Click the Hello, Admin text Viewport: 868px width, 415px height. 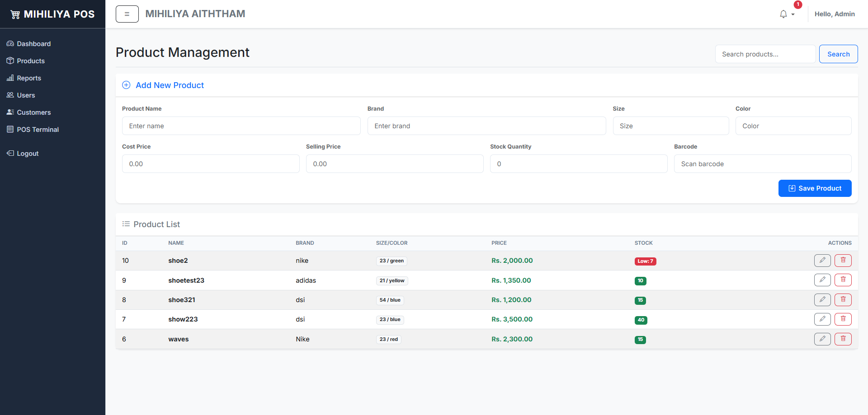[x=835, y=14]
